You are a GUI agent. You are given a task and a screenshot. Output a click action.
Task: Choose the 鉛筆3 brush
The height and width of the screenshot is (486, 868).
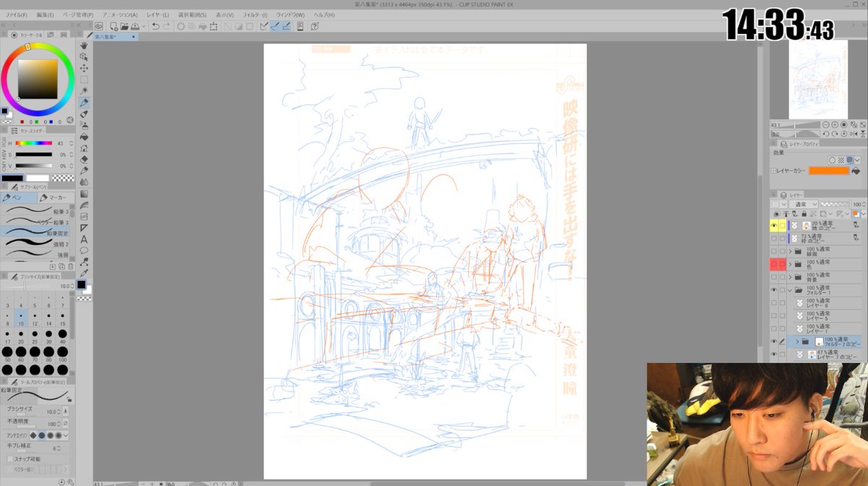35,211
